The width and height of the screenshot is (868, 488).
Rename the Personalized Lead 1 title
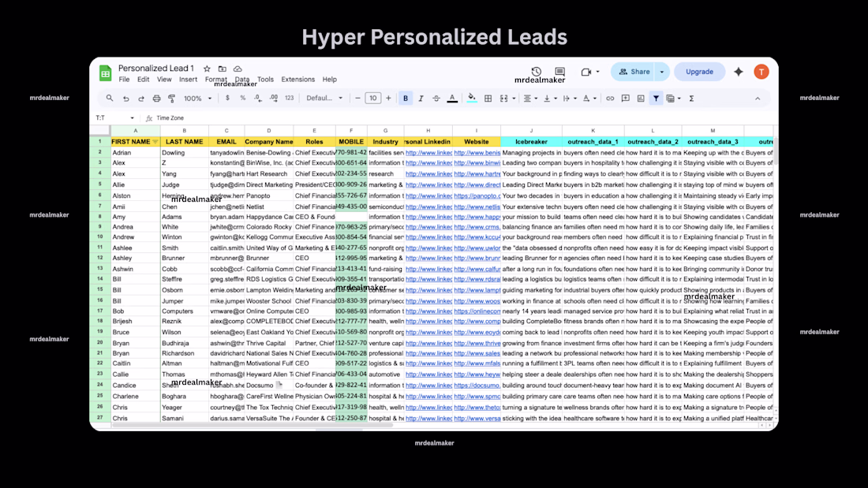pyautogui.click(x=156, y=69)
